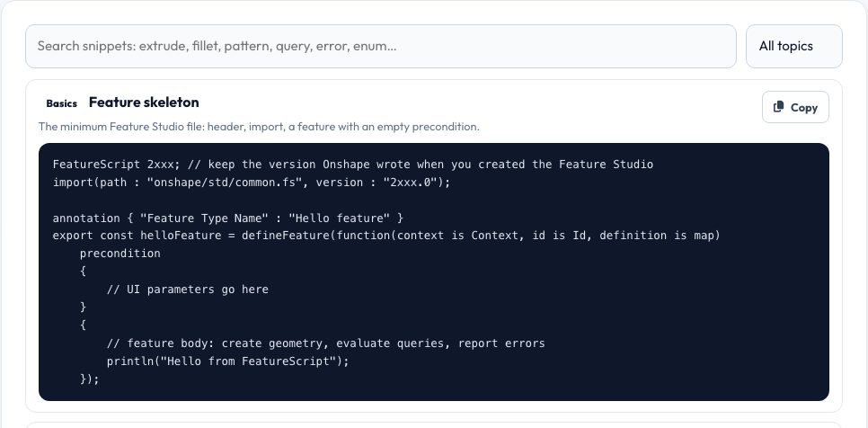This screenshot has width=868, height=428.
Task: Click the minimum Feature Studio file description
Action: 259,127
